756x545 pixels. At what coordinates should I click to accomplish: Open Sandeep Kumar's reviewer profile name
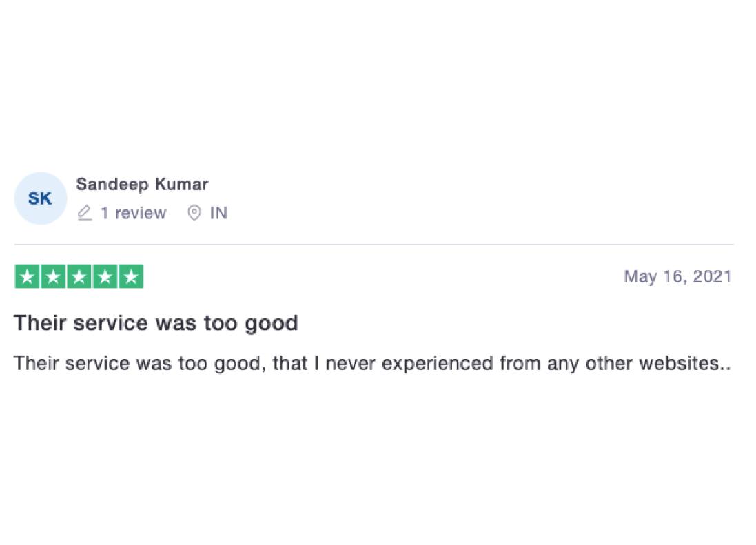point(142,185)
